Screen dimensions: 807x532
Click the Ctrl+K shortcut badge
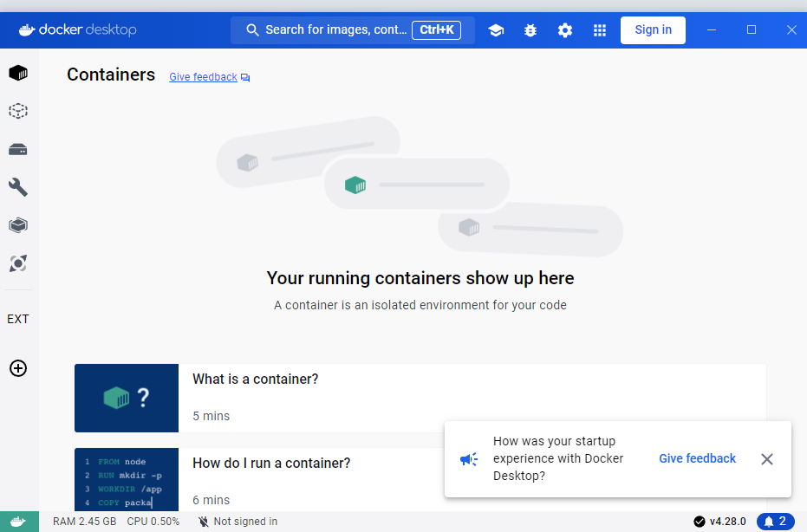(x=437, y=29)
